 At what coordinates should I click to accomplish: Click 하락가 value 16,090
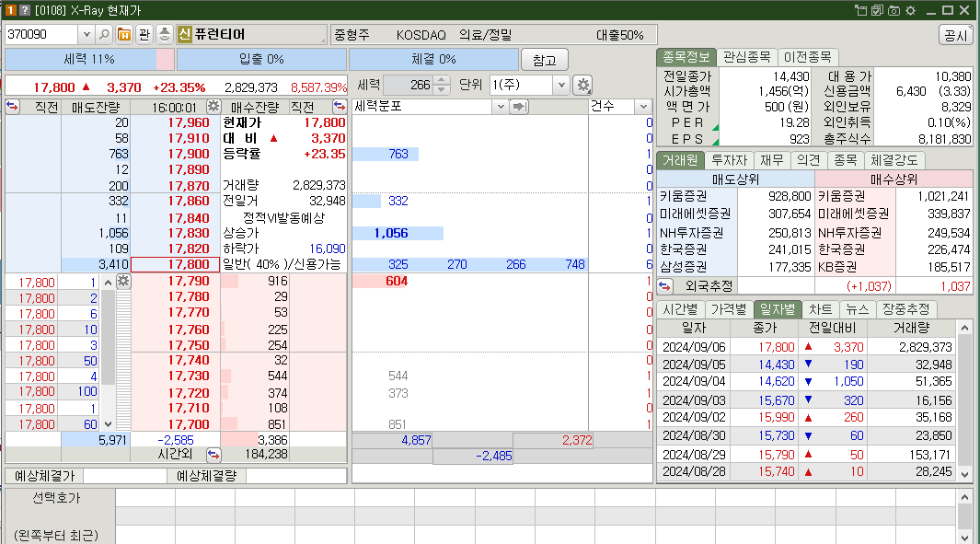coord(327,249)
